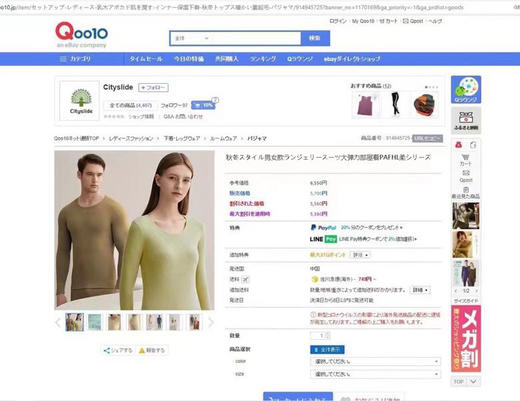Click the Qoo10 logo in the header
Viewport: 520px width, 401px height.
pyautogui.click(x=81, y=35)
